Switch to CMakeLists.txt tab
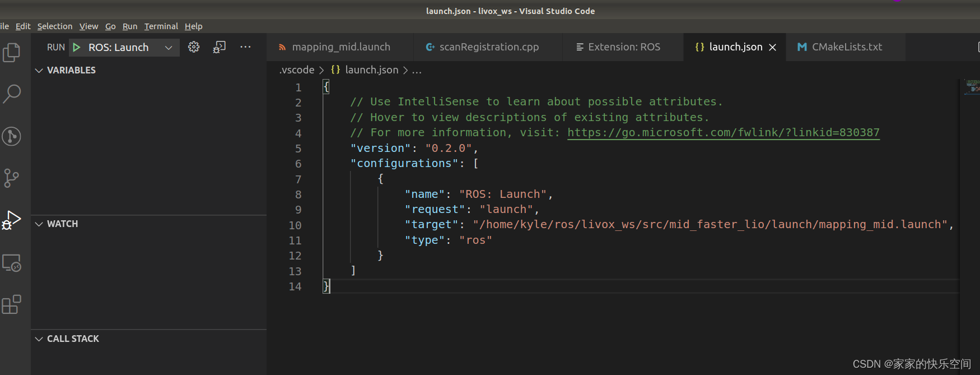The width and height of the screenshot is (980, 375). (846, 47)
